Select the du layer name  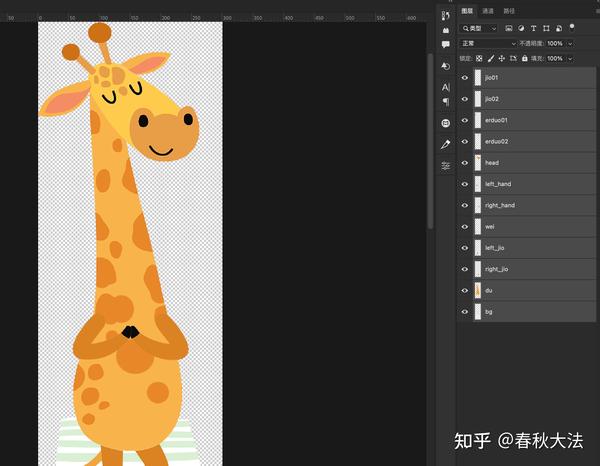point(489,290)
